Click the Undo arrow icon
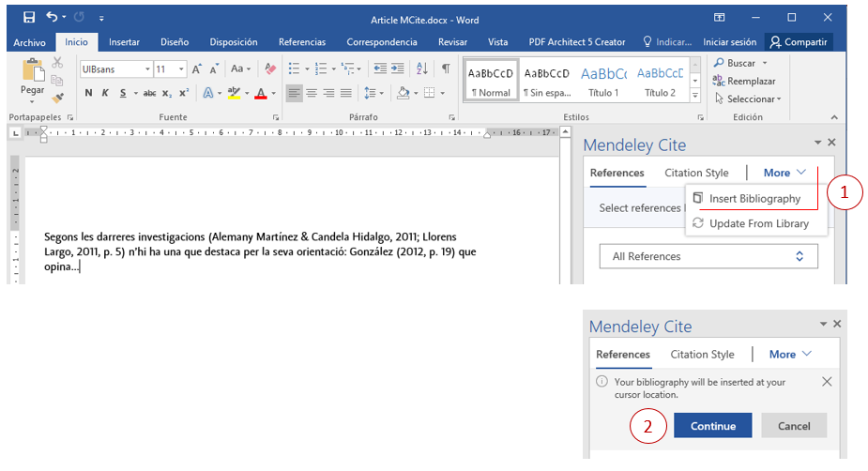The height and width of the screenshot is (471, 868). [52, 17]
